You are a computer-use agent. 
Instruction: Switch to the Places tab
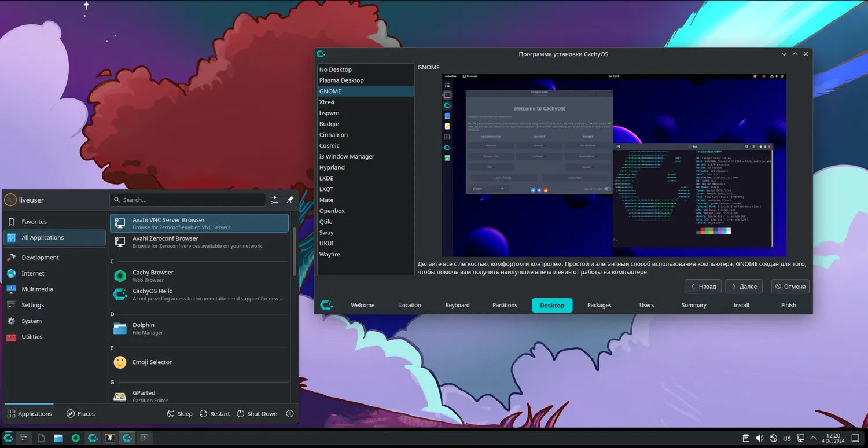pos(80,414)
